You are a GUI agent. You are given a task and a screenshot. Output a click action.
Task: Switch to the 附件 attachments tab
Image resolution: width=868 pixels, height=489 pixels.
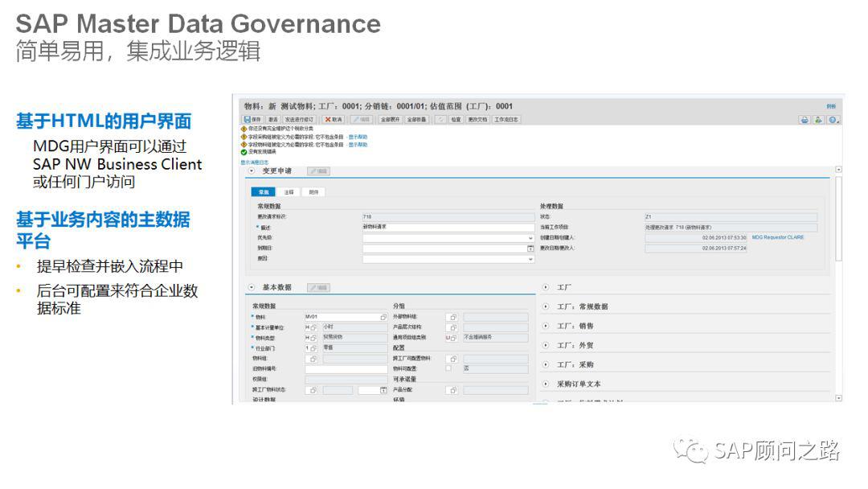(313, 192)
